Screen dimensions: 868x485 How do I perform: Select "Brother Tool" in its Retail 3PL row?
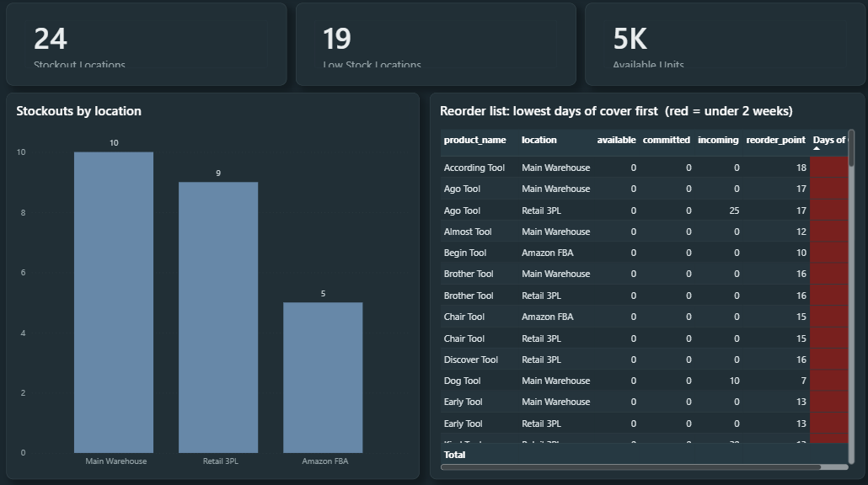coord(469,296)
